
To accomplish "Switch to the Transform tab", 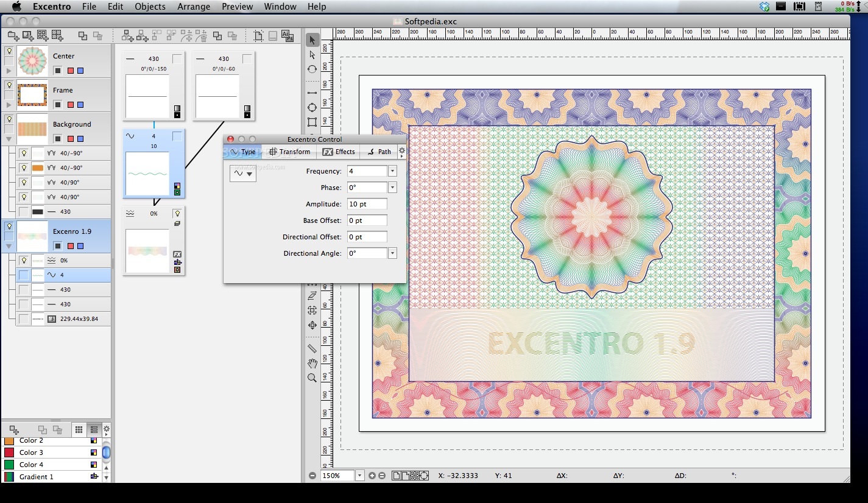I will tap(290, 152).
